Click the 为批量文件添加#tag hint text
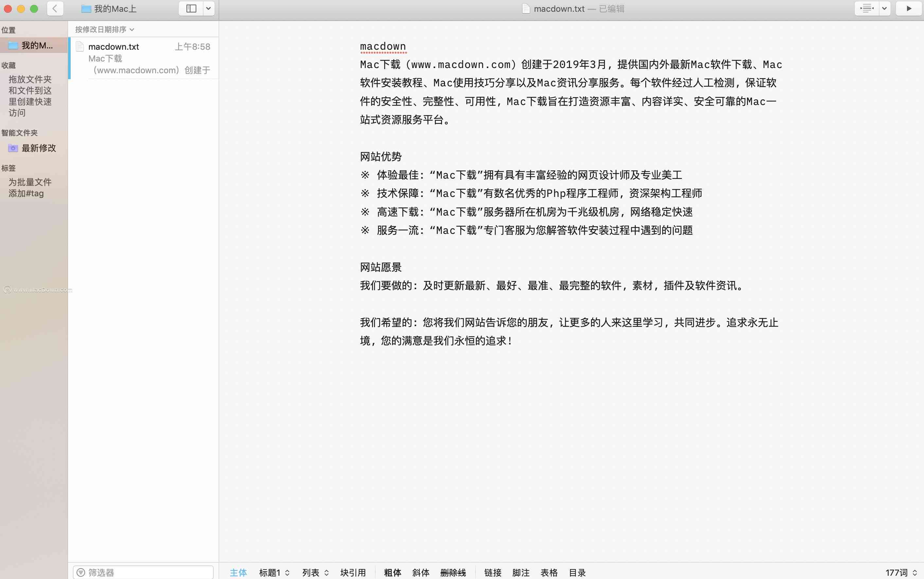The image size is (924, 579). pos(30,188)
